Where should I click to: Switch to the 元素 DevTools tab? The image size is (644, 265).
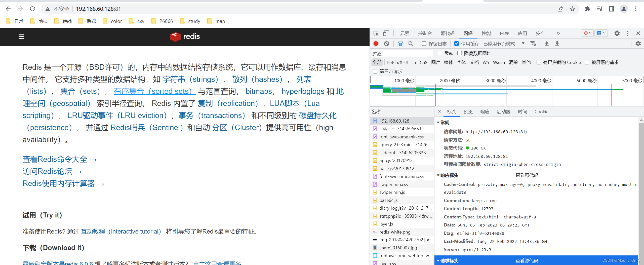[405, 33]
